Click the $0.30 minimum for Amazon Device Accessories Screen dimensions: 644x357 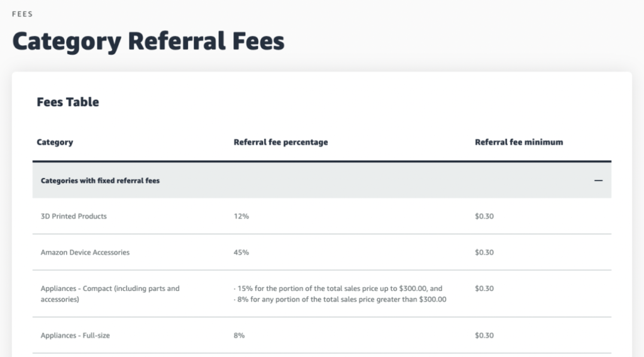[x=484, y=253]
